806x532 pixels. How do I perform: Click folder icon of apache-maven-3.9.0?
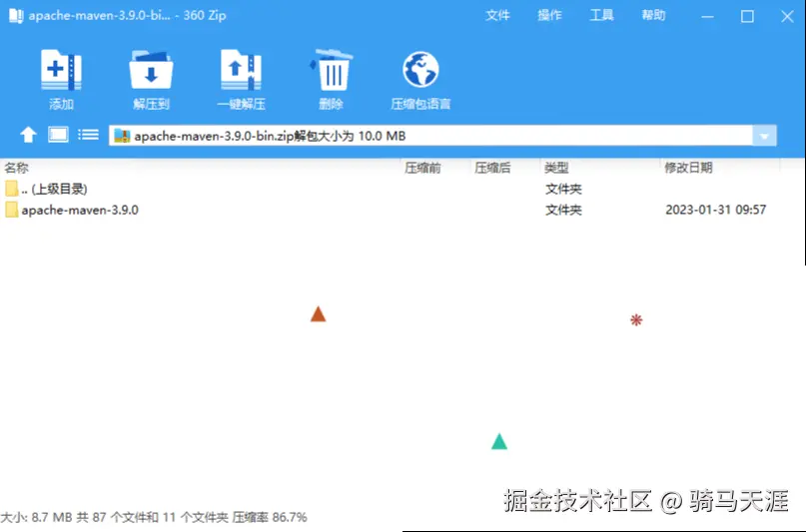[x=11, y=210]
